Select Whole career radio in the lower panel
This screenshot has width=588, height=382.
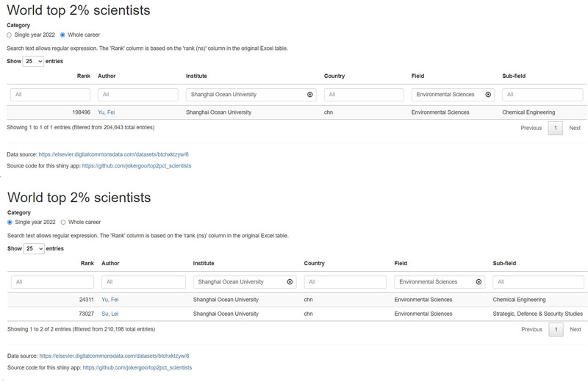[x=63, y=222]
